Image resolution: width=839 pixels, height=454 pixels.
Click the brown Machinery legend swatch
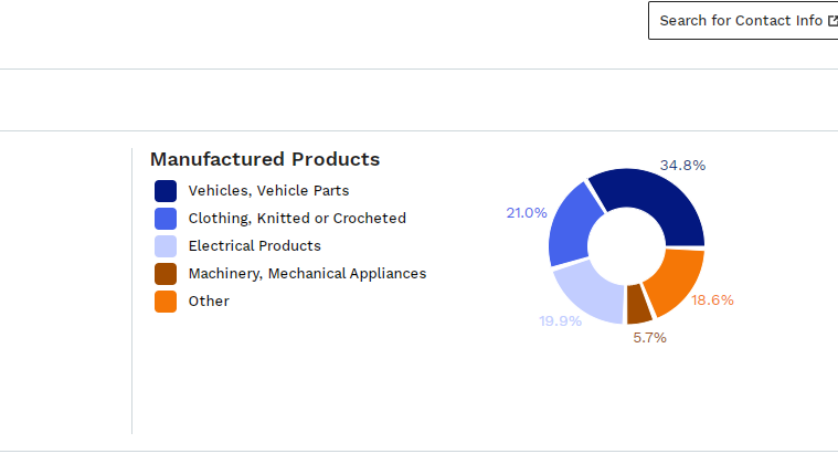click(165, 274)
